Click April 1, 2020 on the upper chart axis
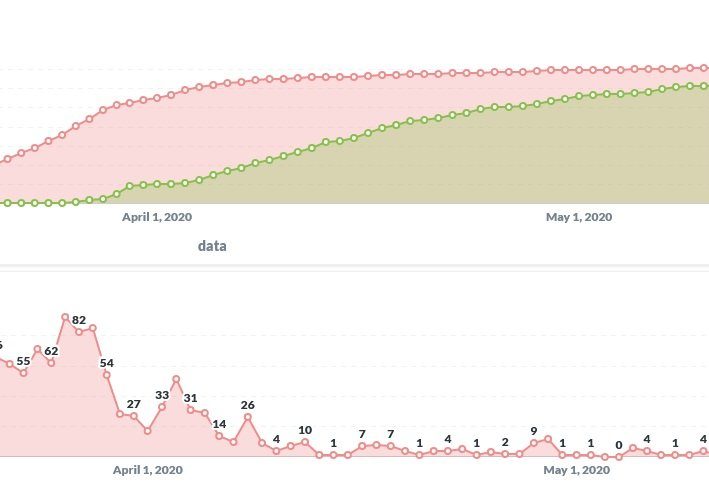 tap(156, 216)
